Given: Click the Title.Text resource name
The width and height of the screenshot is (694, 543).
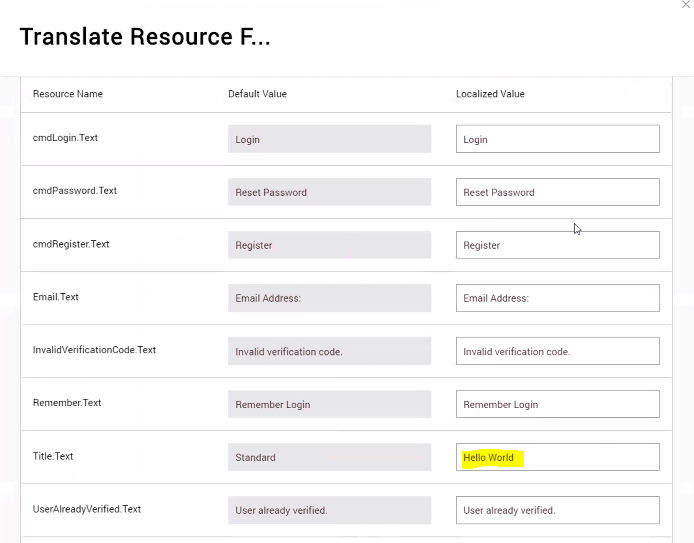Looking at the screenshot, I should click(x=53, y=456).
